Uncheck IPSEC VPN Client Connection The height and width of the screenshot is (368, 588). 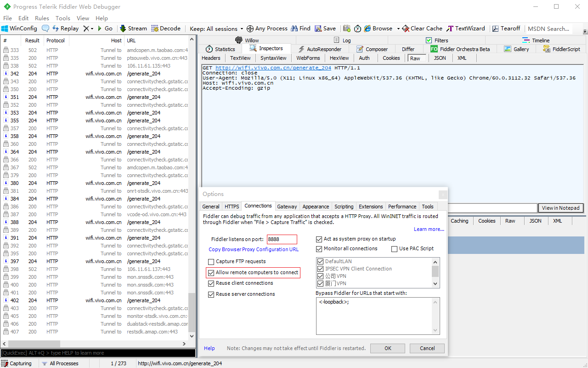pos(320,269)
